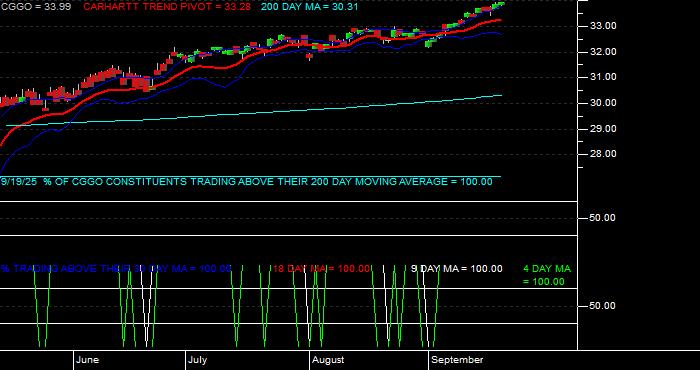700x370 pixels.
Task: Select the 4 DAY MA = 100.00 label
Action: click(547, 275)
